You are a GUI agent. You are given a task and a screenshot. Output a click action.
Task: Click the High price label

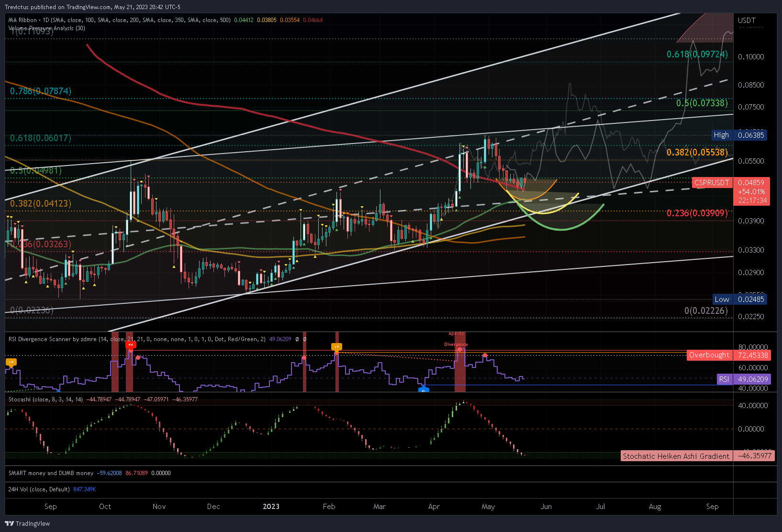(721, 135)
